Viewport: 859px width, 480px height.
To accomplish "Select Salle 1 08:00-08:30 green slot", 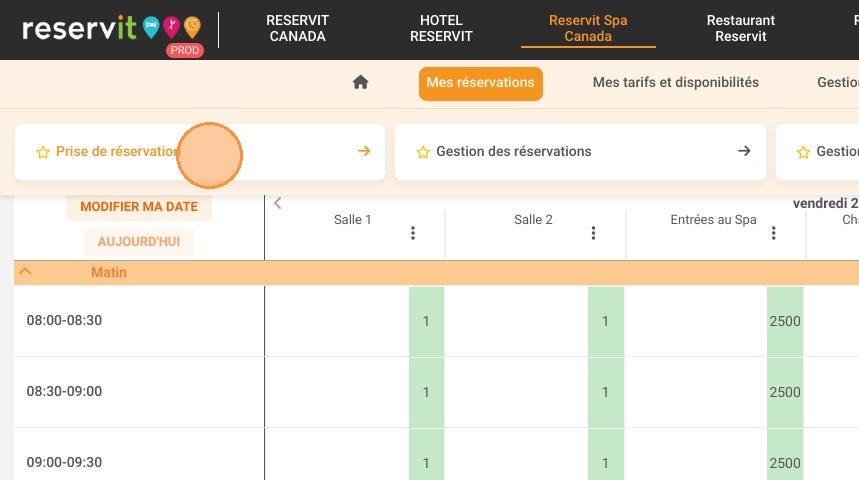I will tap(426, 321).
